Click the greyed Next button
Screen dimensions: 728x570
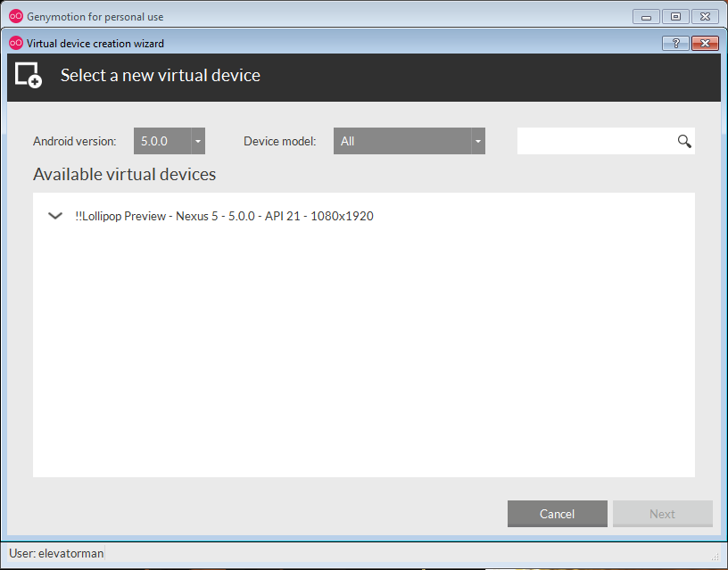click(x=663, y=514)
